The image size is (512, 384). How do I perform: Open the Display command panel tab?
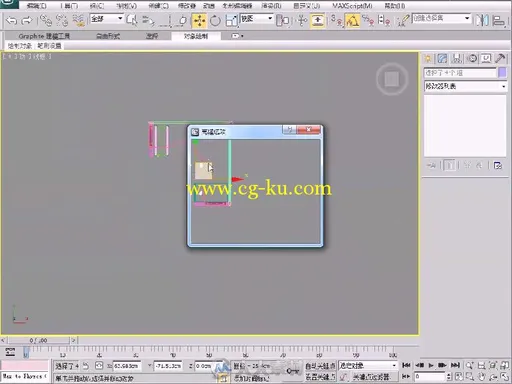(486, 59)
